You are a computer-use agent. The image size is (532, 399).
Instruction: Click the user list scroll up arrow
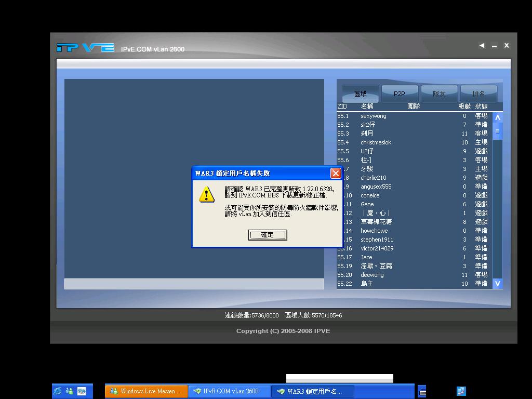coord(497,117)
